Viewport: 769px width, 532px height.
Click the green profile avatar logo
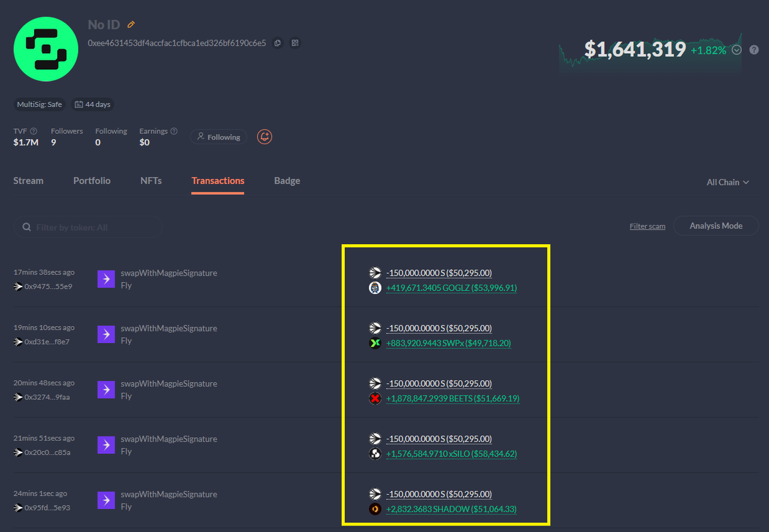point(46,49)
